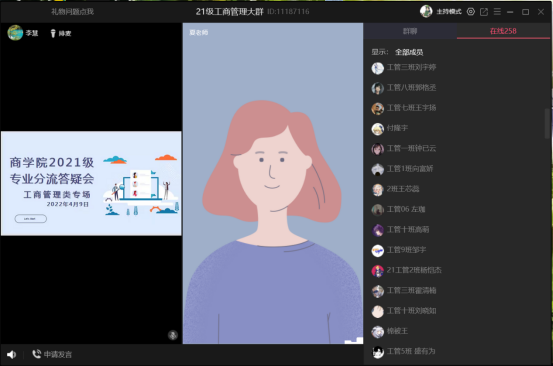553x366 pixels.
Task: Switch to the 群聊 tab
Action: [x=410, y=31]
